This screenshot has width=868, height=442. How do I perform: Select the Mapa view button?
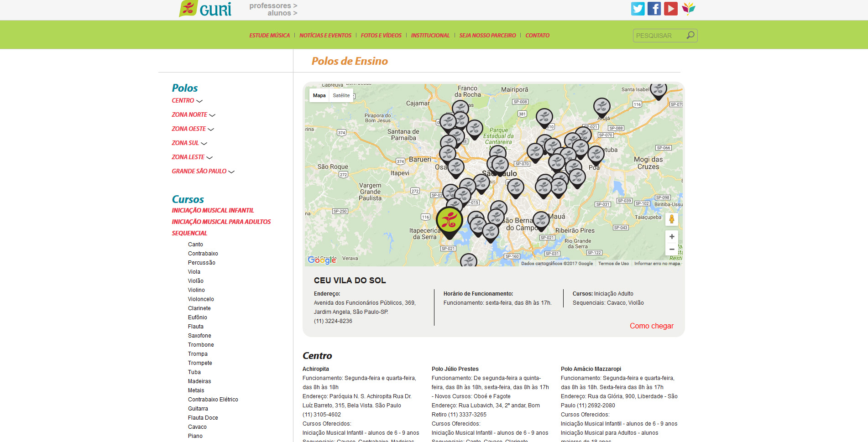click(x=319, y=95)
